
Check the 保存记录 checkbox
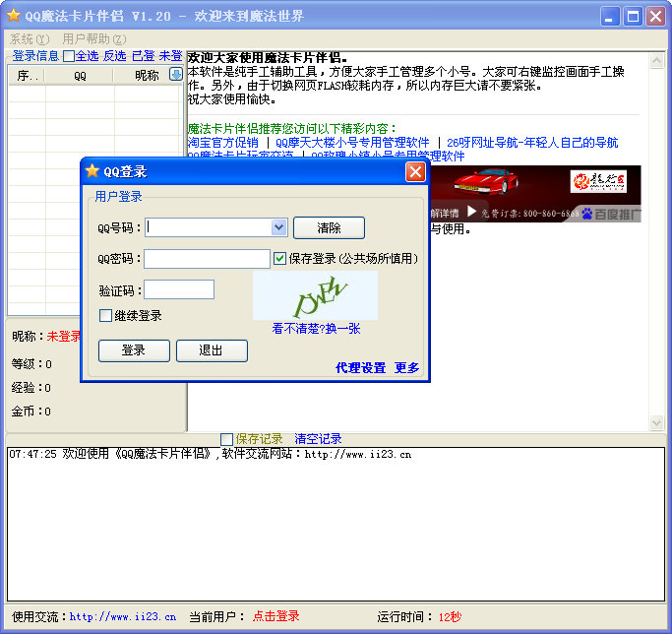pos(226,439)
